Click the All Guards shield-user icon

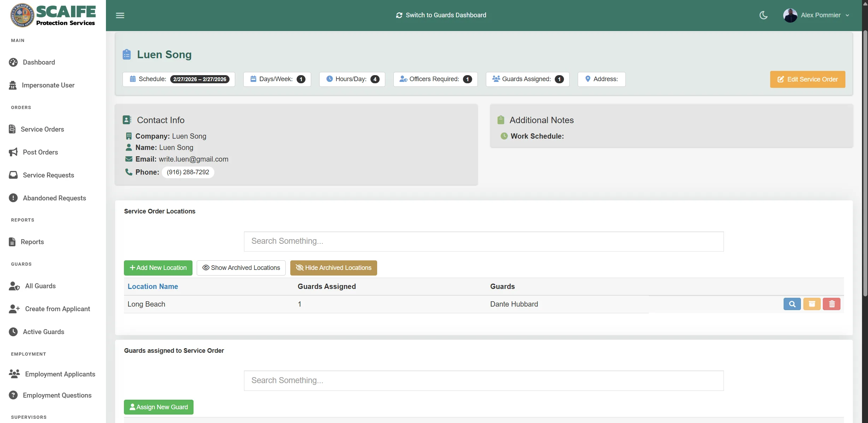pyautogui.click(x=14, y=286)
